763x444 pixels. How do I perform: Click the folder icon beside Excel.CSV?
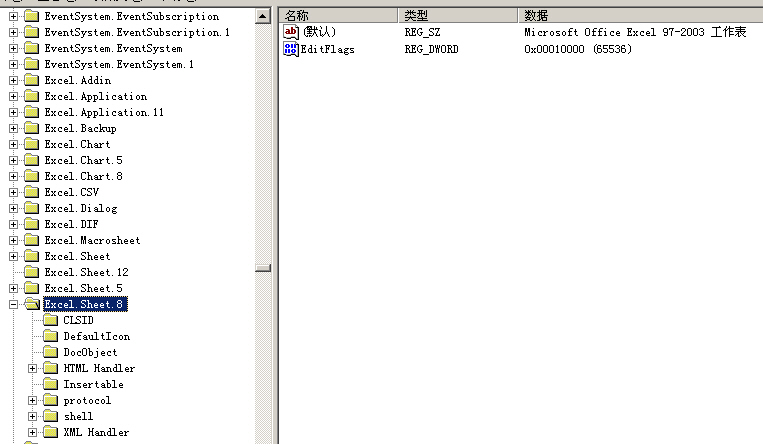pos(32,192)
